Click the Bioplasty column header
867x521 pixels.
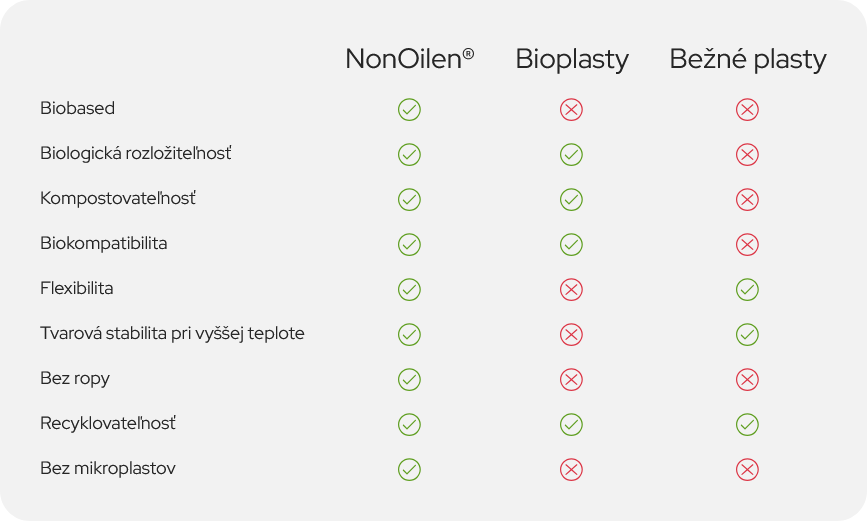pos(572,60)
